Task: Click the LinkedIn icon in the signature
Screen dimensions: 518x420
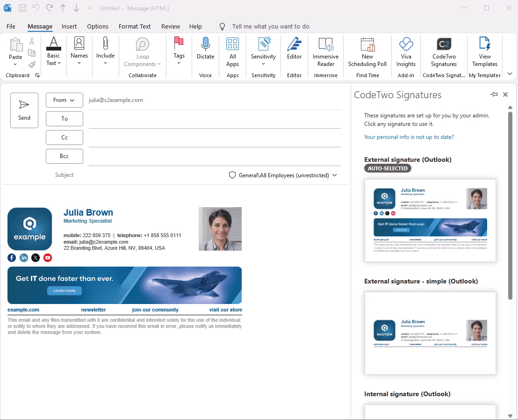Action: pos(24,258)
